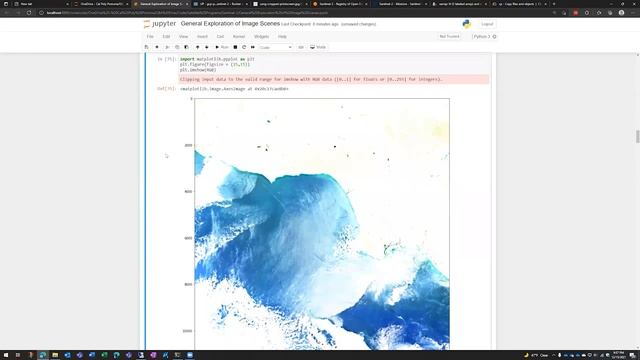Open the Outlook taskbar icon
Viewport: 640px width, 360px height.
tap(67, 355)
